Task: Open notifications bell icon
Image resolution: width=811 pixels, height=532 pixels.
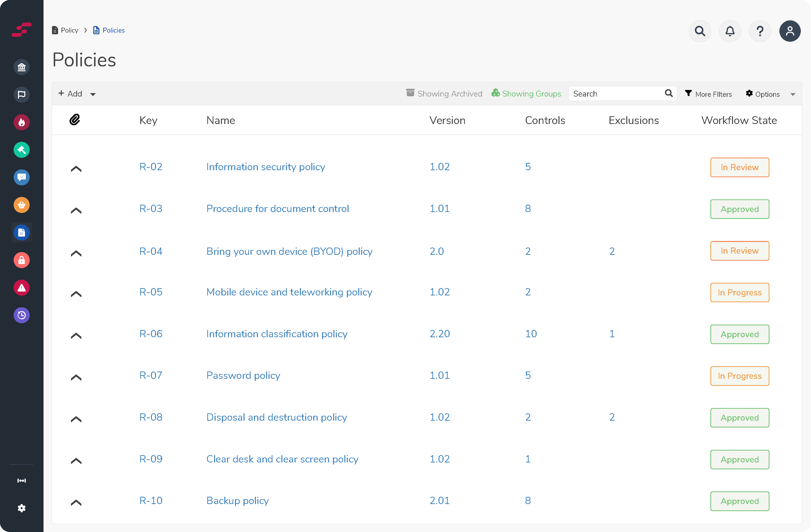Action: [730, 31]
